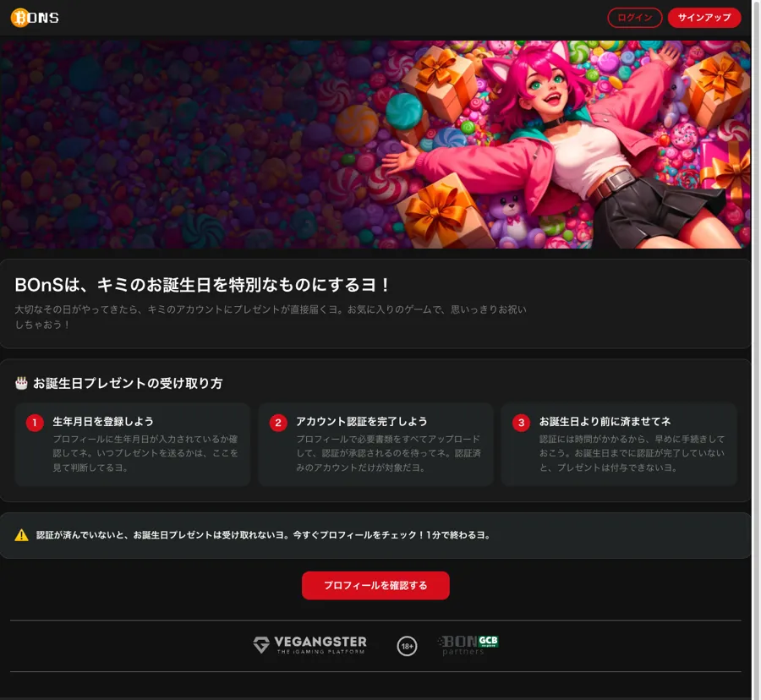This screenshot has width=761, height=700.
Task: Click the サインアップ button
Action: pos(704,18)
